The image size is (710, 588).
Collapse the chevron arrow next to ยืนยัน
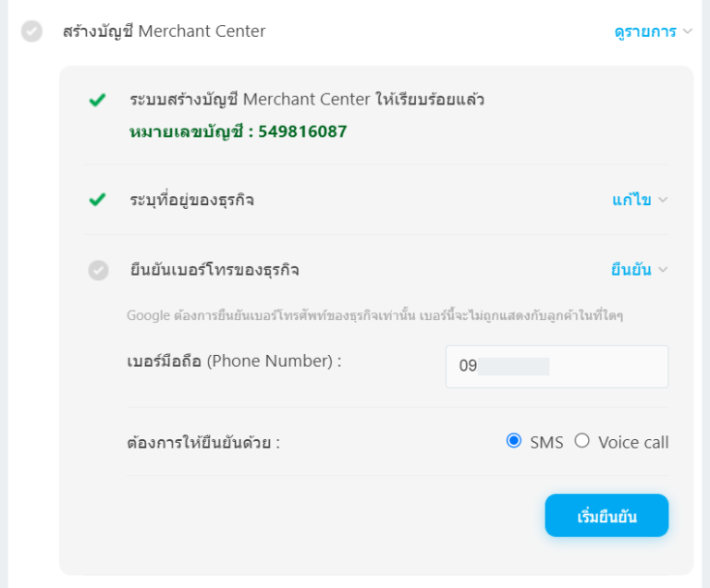click(x=662, y=270)
